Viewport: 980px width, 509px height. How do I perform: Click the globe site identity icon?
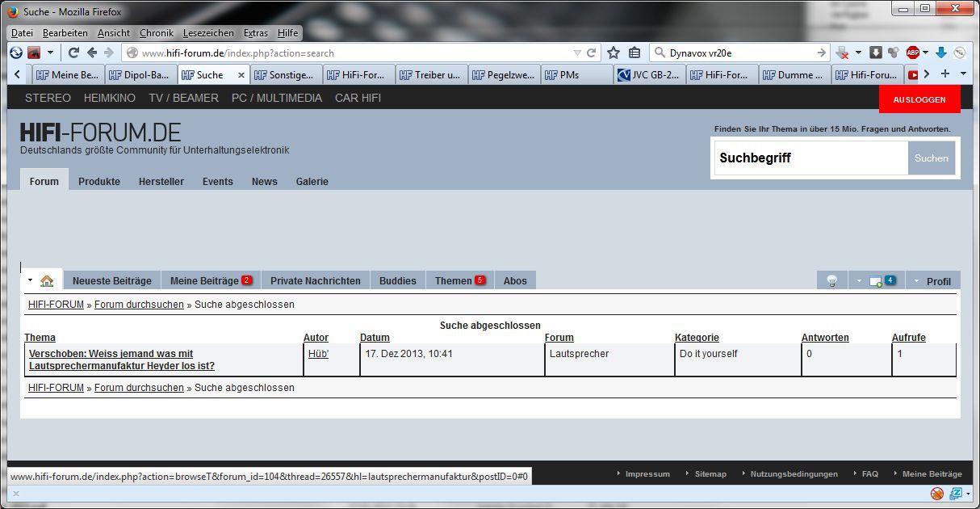132,53
